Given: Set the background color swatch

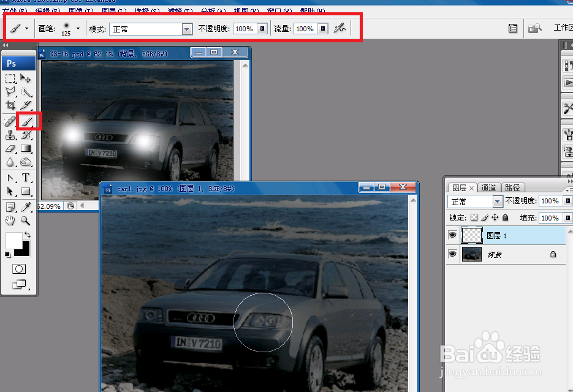Looking at the screenshot, I should pyautogui.click(x=24, y=249).
